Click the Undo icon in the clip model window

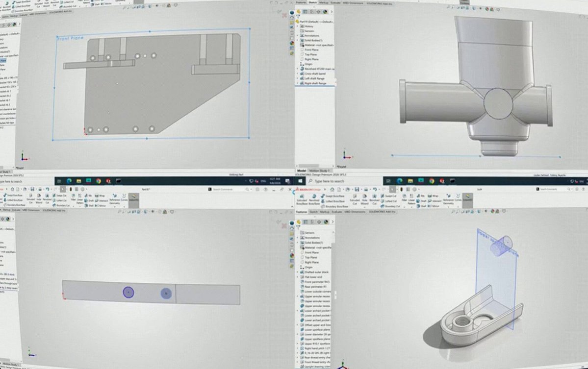375,189
